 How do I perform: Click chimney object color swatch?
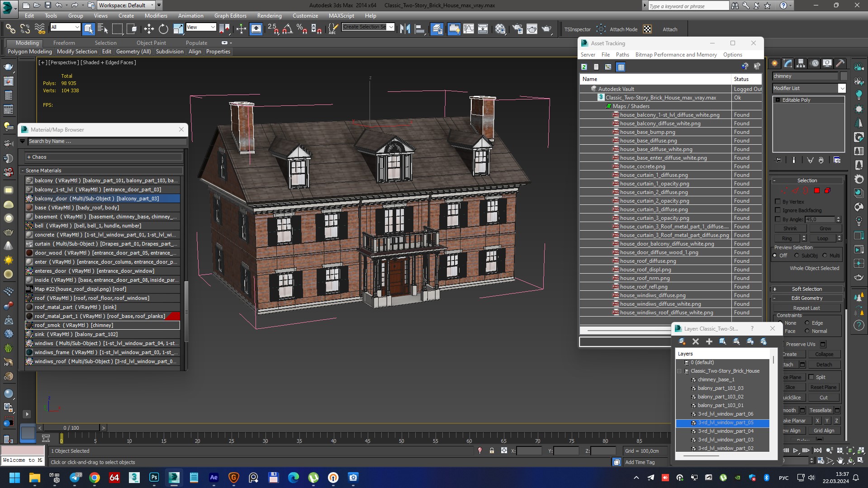click(843, 76)
